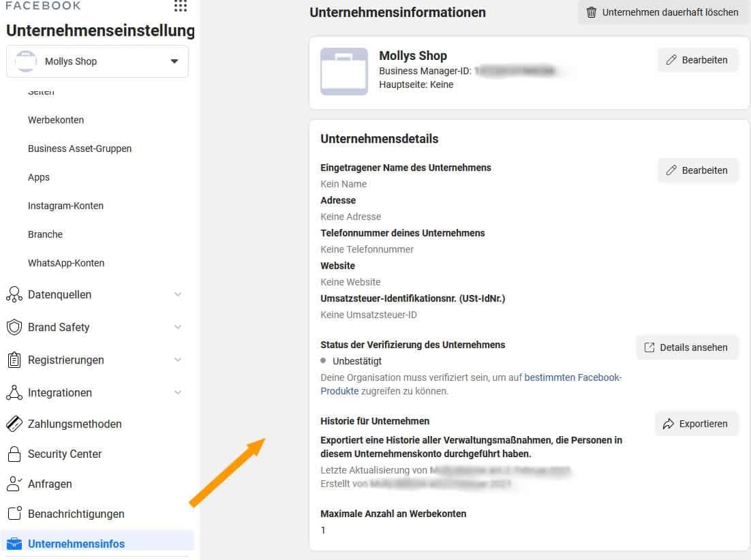751x560 pixels.
Task: Click the Integrationen triangle icon
Action: 14,392
